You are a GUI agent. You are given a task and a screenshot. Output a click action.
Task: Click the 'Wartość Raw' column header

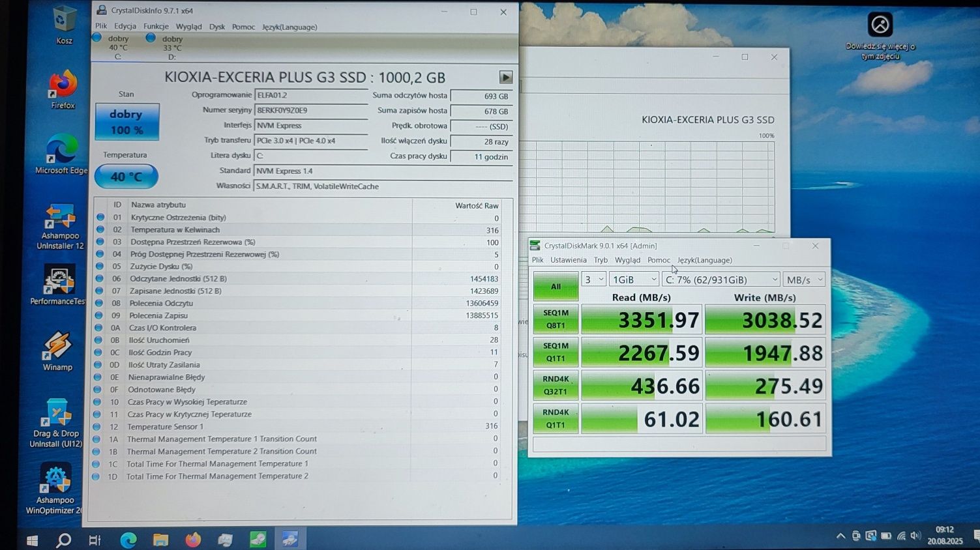pos(477,205)
